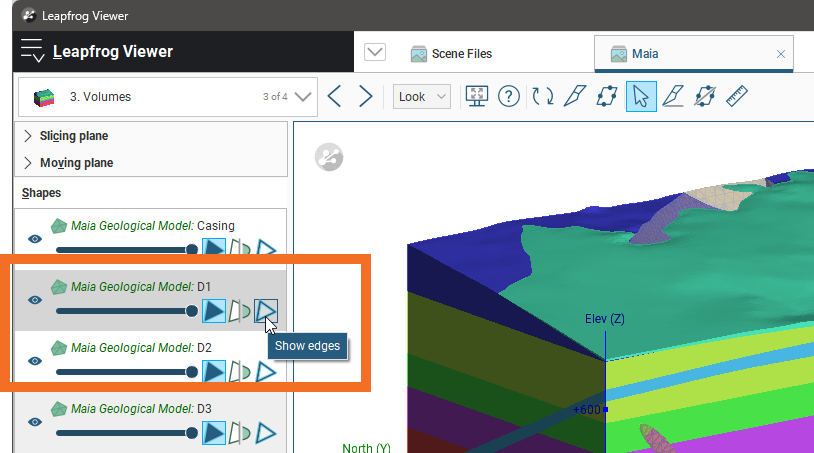Image resolution: width=814 pixels, height=453 pixels.
Task: Toggle show back faces for D3
Action: (x=240, y=433)
